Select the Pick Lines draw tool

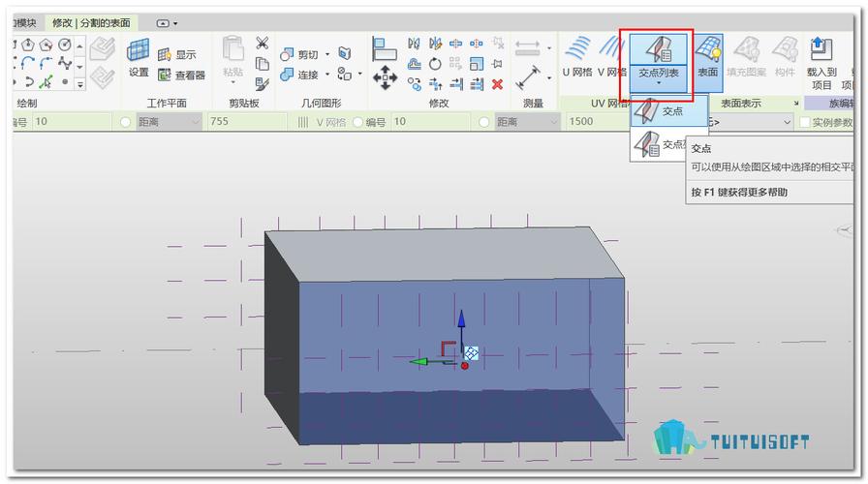46,82
